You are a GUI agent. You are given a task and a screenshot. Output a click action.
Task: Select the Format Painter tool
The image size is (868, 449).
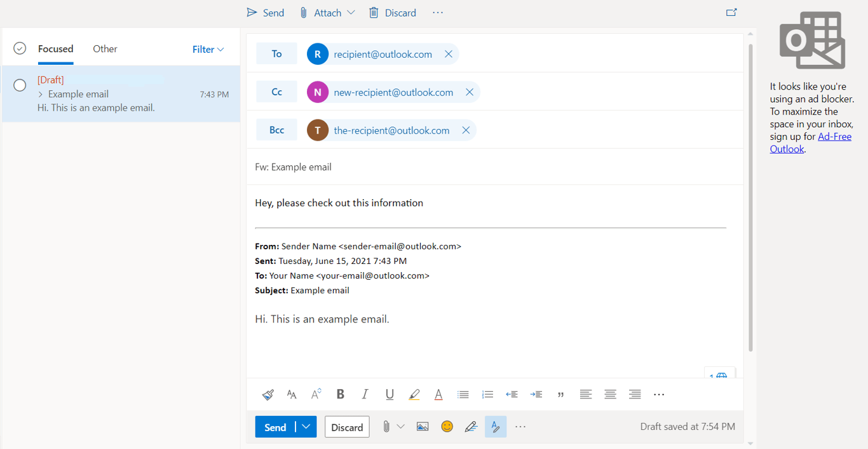[268, 394]
